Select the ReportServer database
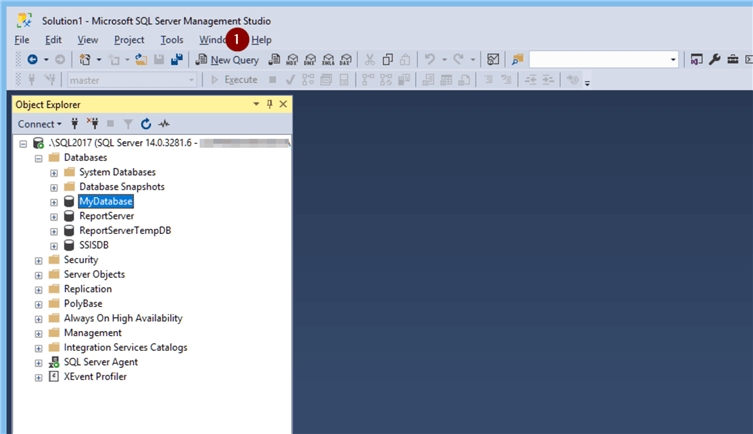753x434 pixels. point(109,216)
